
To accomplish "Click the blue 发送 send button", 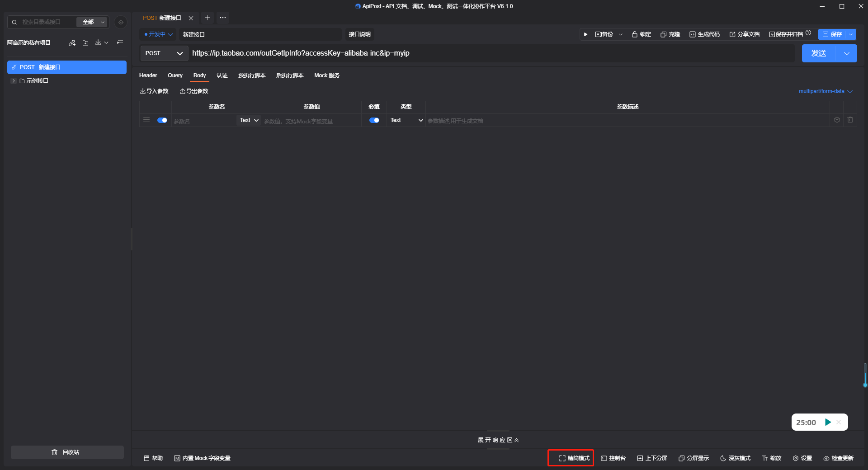I will [819, 53].
